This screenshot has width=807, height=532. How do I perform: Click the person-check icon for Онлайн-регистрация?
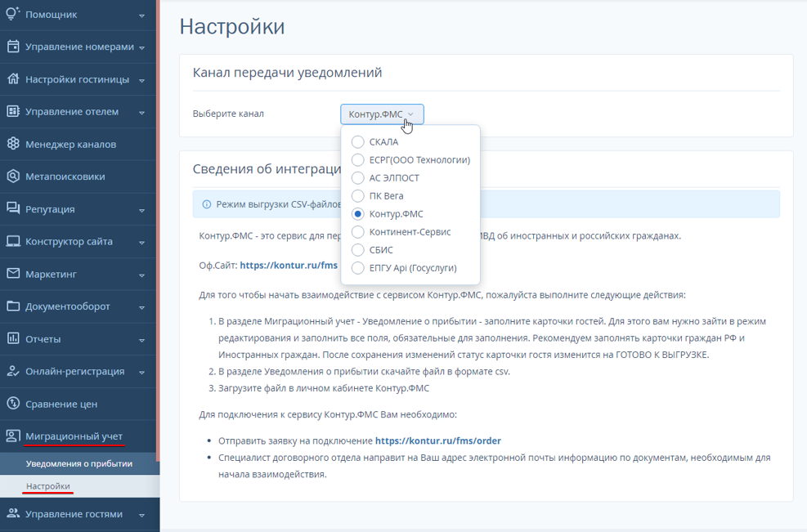pyautogui.click(x=13, y=370)
